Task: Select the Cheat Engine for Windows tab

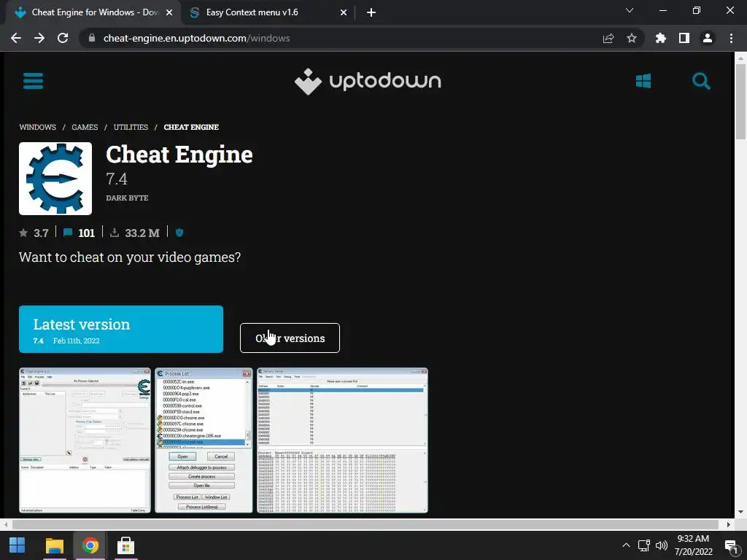Action: pyautogui.click(x=93, y=13)
